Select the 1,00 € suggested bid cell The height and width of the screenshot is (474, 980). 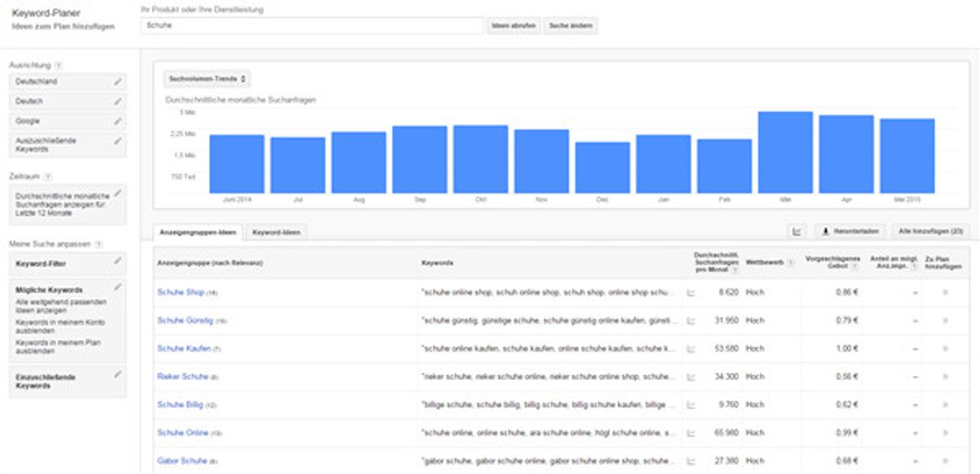pyautogui.click(x=845, y=349)
